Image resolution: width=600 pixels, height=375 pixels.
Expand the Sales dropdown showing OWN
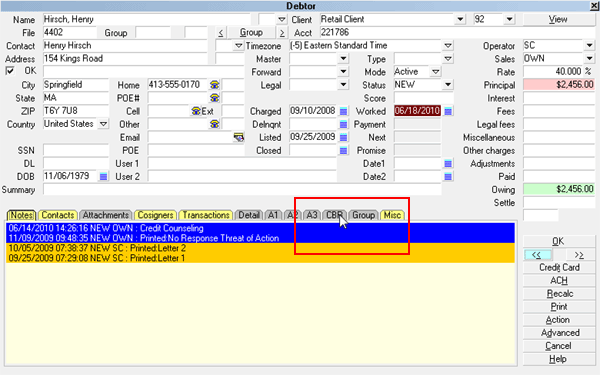pos(589,59)
